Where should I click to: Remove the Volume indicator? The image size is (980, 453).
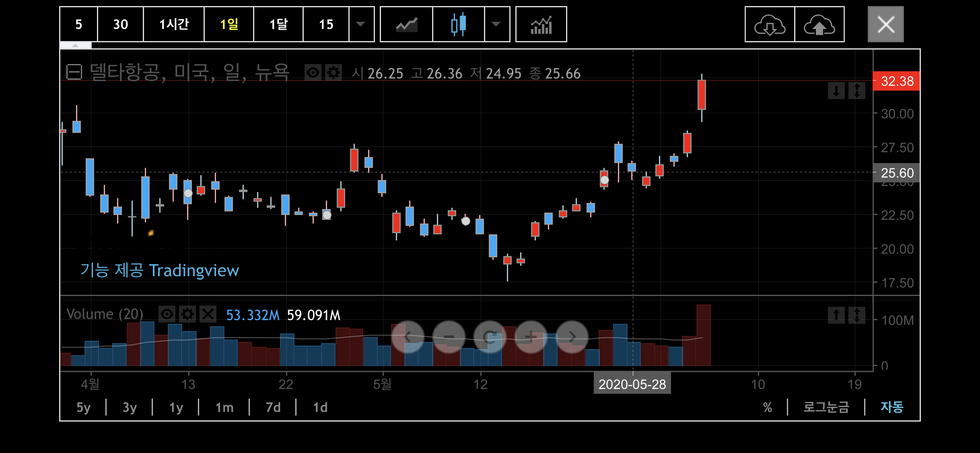pyautogui.click(x=208, y=314)
